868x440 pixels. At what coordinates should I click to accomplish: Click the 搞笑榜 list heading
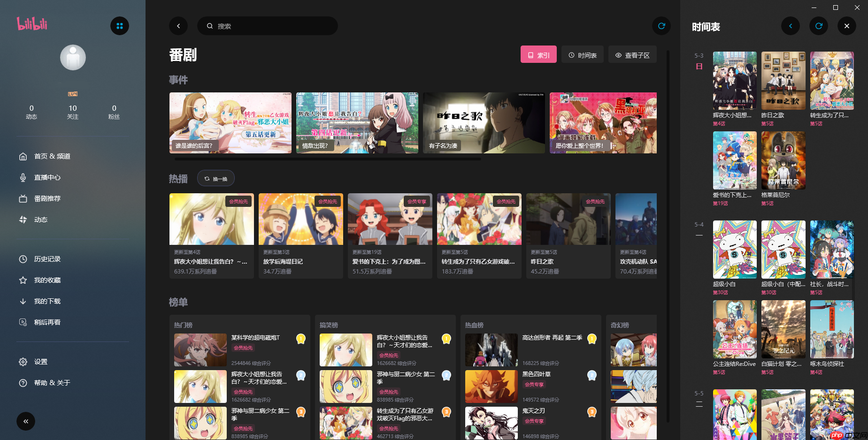pos(329,325)
